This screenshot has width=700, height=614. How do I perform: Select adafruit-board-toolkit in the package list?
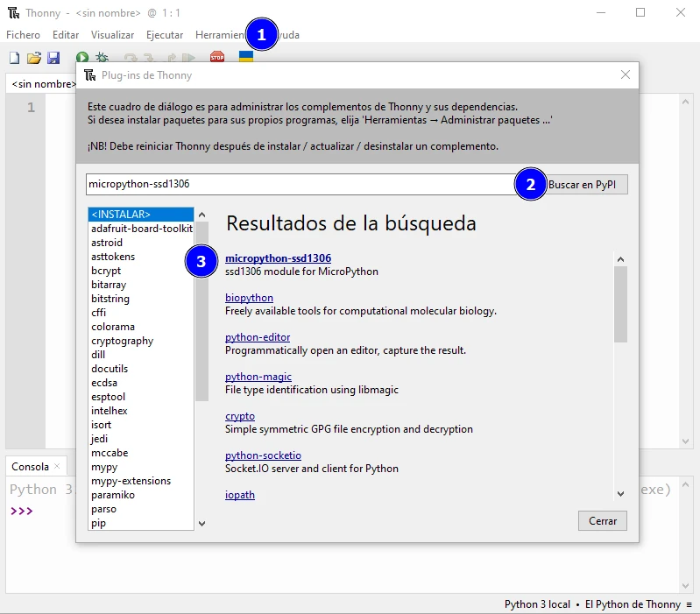[141, 229]
